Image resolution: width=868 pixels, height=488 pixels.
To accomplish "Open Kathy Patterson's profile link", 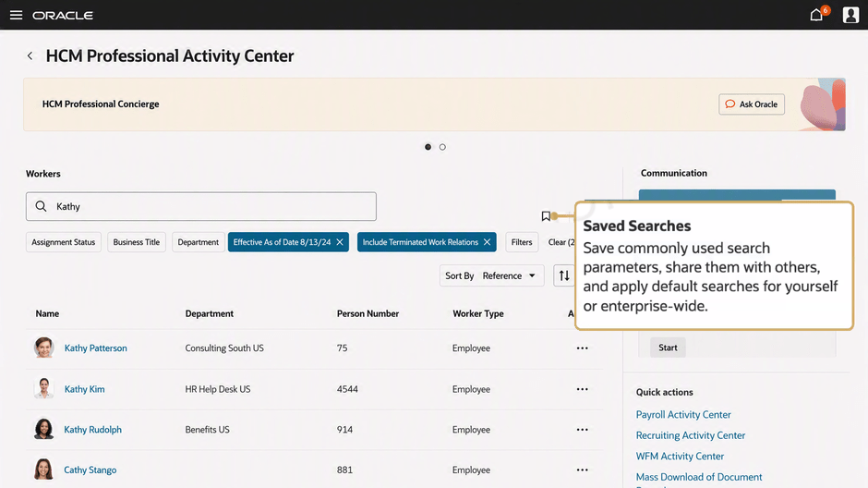I will (95, 348).
